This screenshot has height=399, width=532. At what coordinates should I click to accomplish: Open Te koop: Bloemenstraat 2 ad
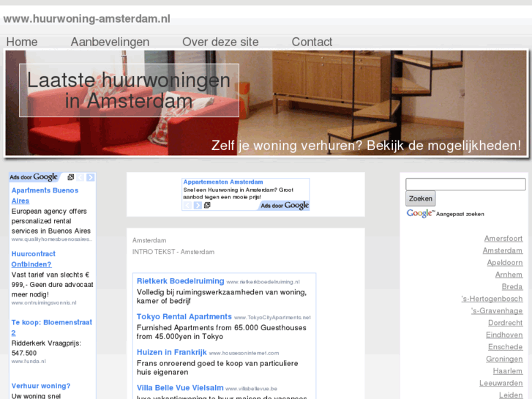click(51, 327)
